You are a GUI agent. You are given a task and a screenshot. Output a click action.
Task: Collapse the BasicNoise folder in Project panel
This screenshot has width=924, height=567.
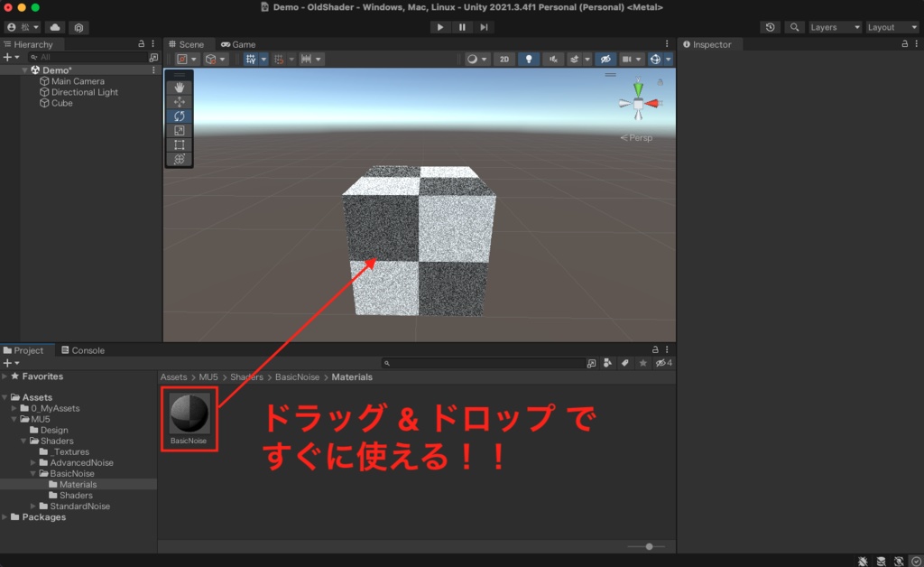[32, 473]
